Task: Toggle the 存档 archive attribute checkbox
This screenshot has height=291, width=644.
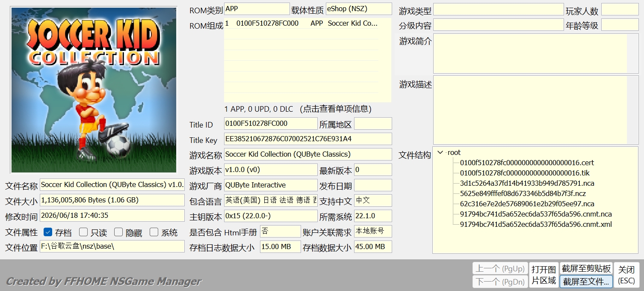Action: pyautogui.click(x=48, y=232)
